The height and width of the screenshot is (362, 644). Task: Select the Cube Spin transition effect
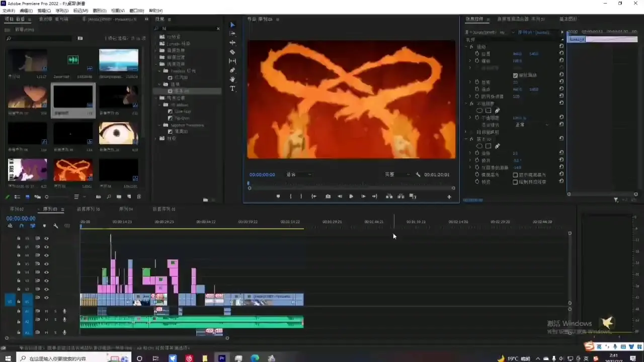click(183, 112)
